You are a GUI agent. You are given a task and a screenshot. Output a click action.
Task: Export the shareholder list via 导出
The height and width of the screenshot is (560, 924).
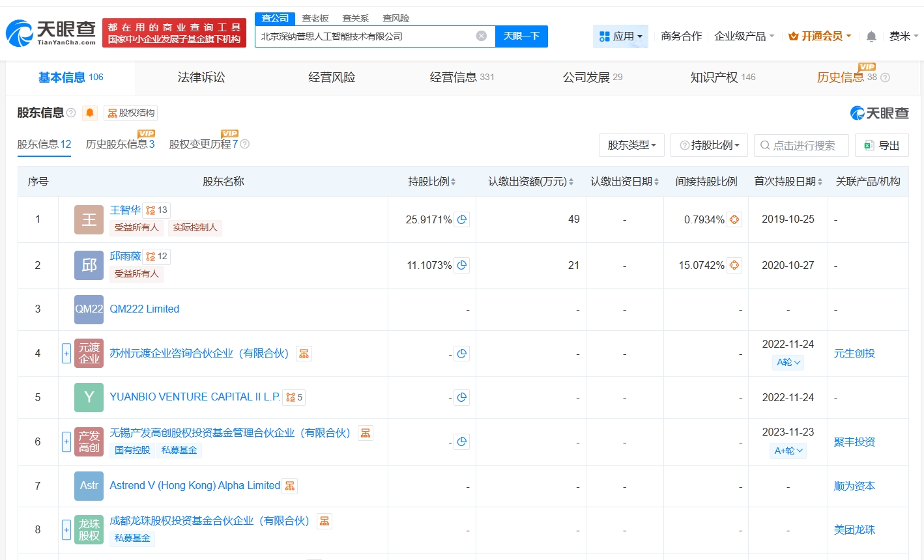881,145
